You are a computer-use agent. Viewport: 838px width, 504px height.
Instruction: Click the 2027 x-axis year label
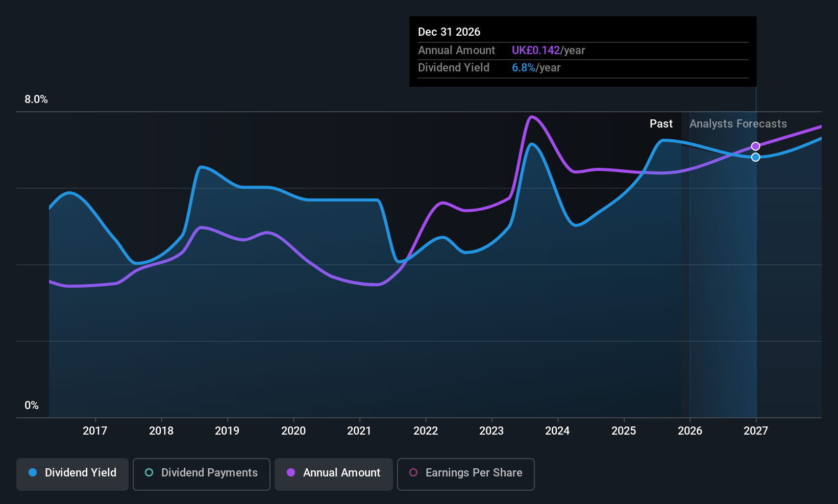756,431
